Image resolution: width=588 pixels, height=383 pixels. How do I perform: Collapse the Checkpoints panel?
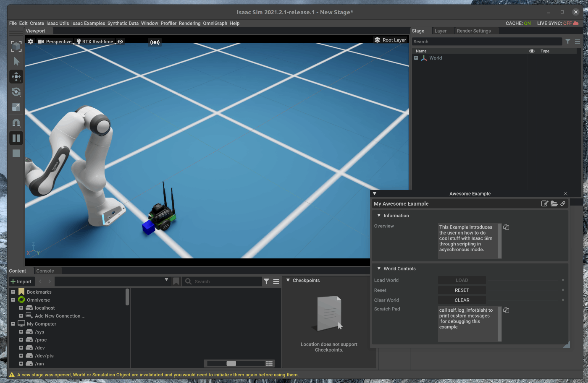(x=288, y=280)
